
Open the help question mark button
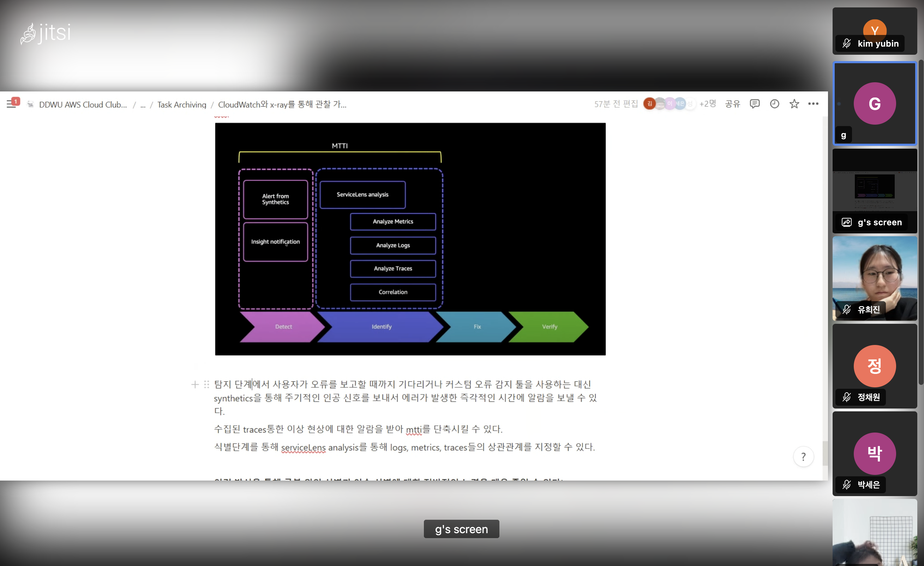pos(803,457)
